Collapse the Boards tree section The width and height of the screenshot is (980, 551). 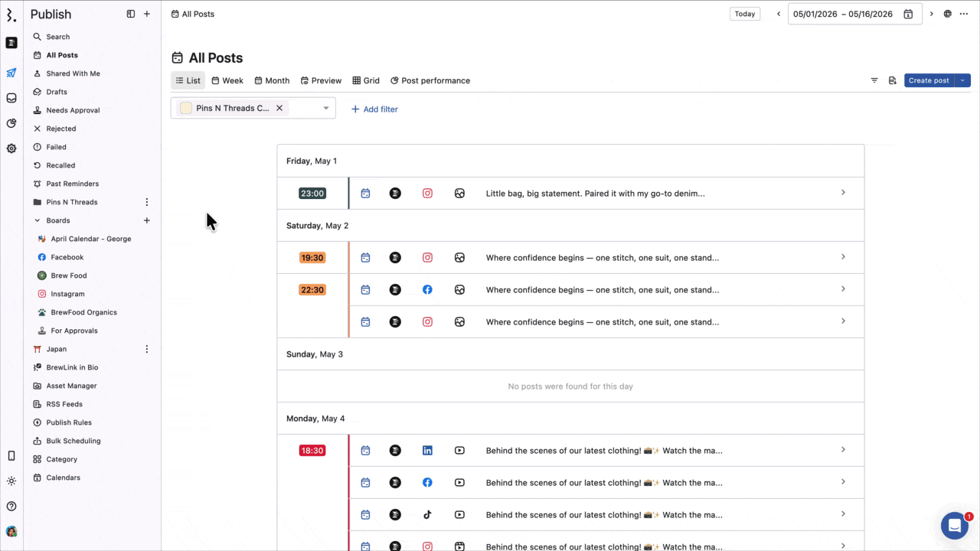point(38,220)
